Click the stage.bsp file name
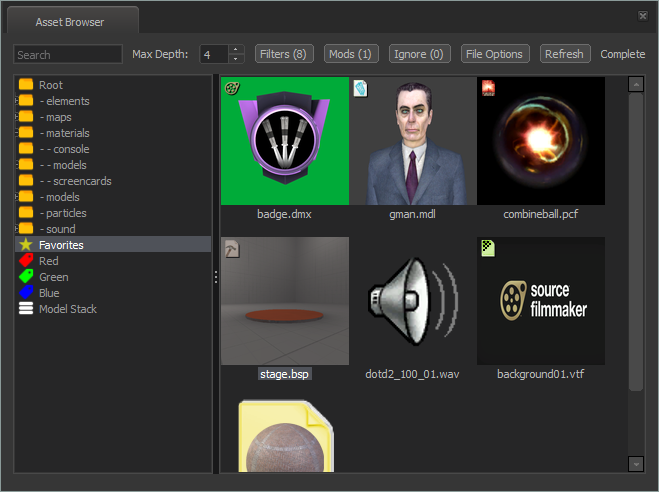 pyautogui.click(x=285, y=374)
